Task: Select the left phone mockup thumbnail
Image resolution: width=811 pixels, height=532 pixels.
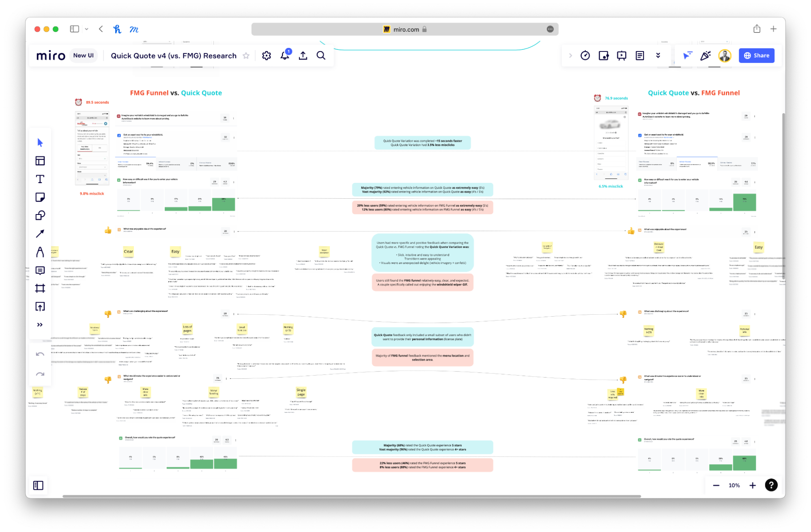Action: [92, 148]
